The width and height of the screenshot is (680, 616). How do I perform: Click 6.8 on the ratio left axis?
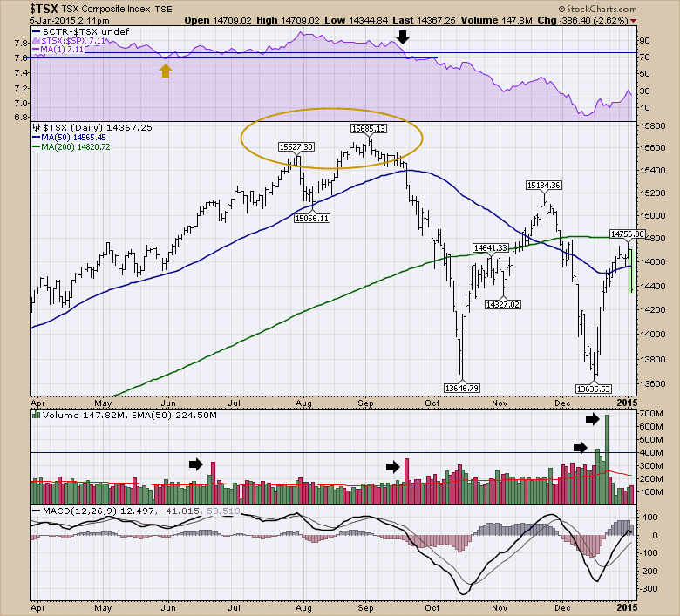21,117
